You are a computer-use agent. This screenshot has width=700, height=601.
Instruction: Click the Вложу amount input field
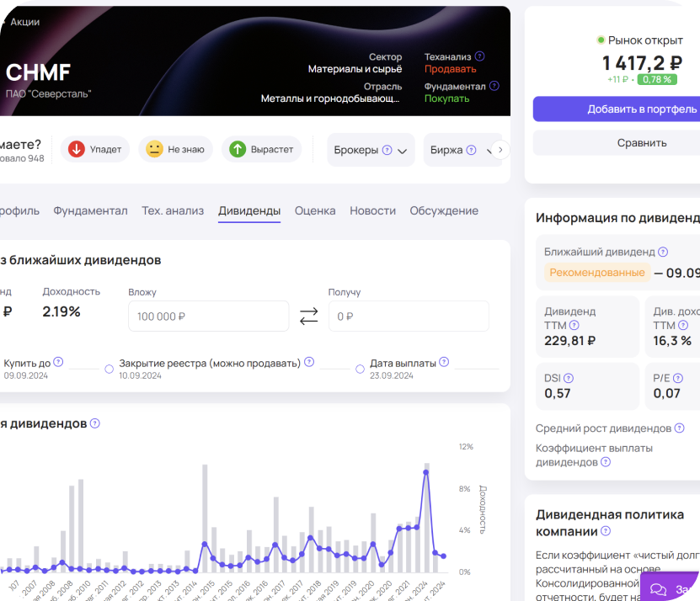coord(208,316)
